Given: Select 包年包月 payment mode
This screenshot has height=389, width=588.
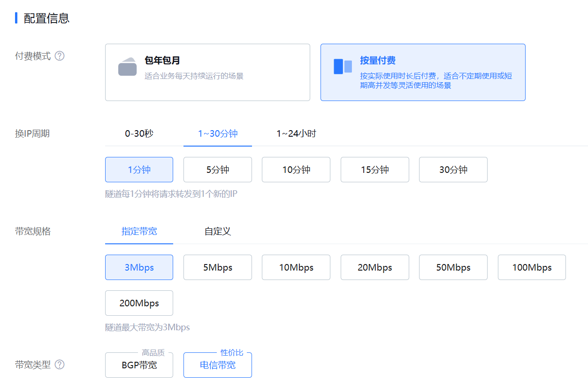Looking at the screenshot, I should pos(207,72).
